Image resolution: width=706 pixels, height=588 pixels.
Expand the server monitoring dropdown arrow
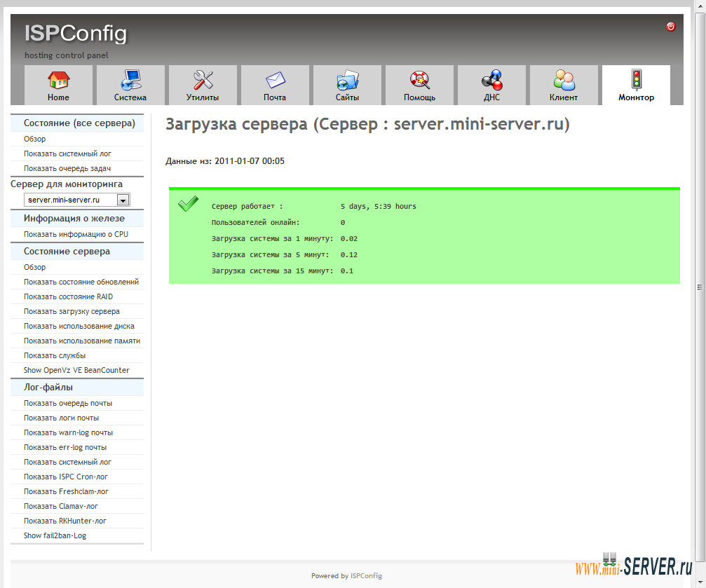[x=123, y=200]
